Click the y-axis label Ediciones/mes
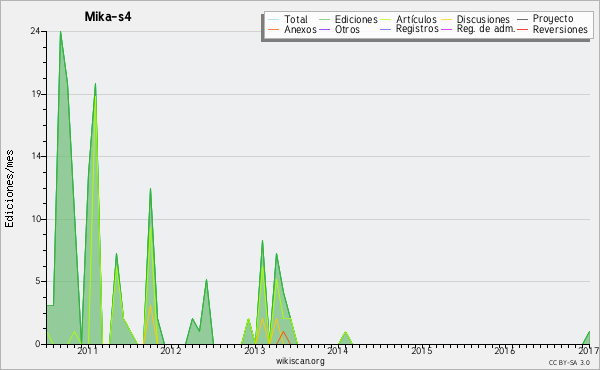The image size is (600, 370). point(9,189)
